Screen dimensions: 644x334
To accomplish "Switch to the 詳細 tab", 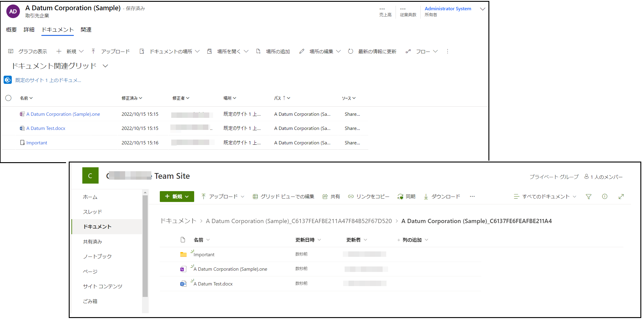I will point(29,30).
